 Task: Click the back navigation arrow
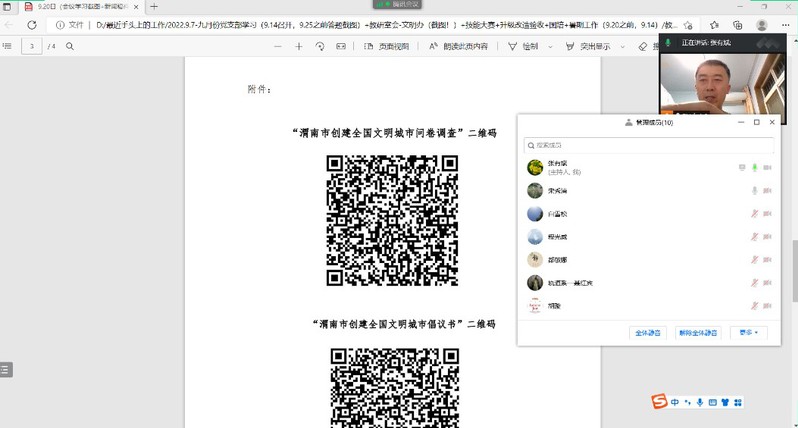coord(9,25)
